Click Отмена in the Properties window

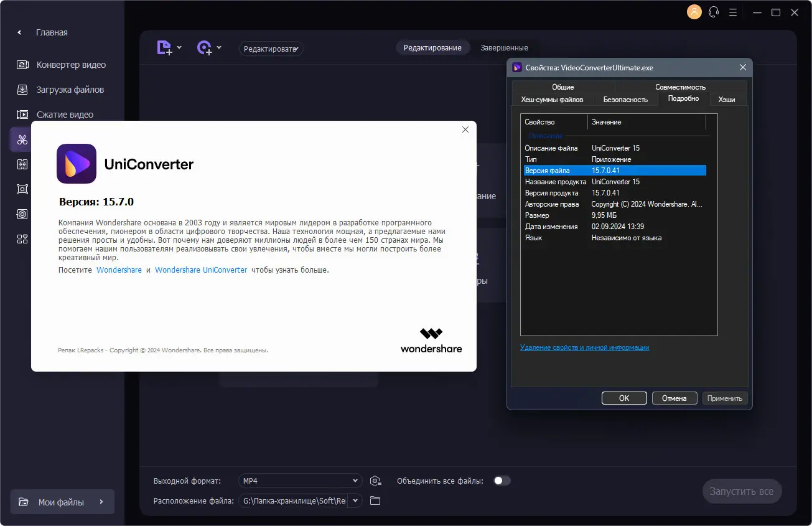coord(674,398)
